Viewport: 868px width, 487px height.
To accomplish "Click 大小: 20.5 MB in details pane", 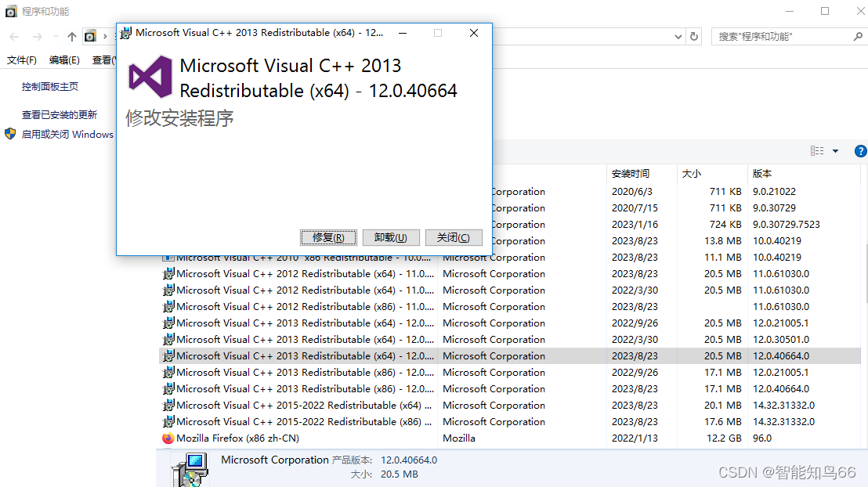I will [384, 474].
